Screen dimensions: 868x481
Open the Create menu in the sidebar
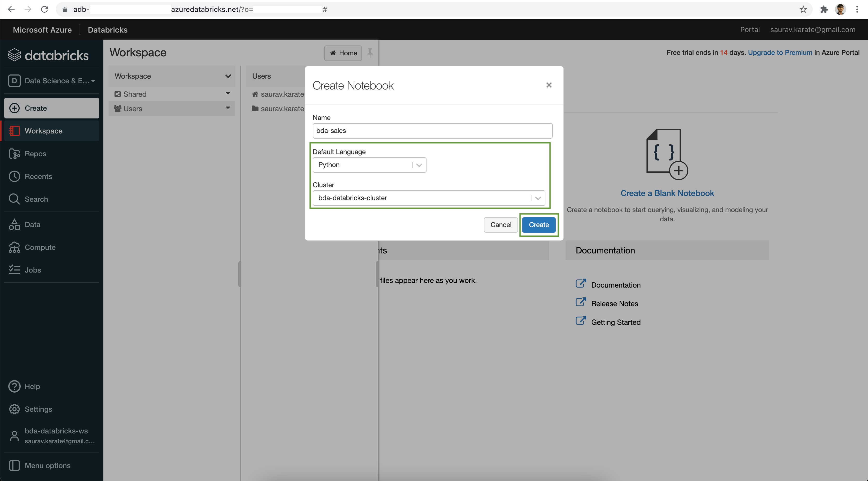[51, 108]
